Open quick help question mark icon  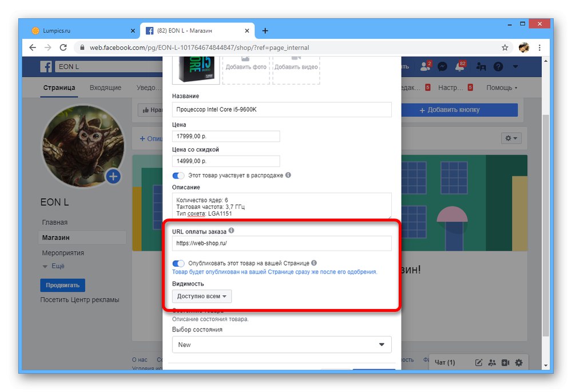point(498,66)
